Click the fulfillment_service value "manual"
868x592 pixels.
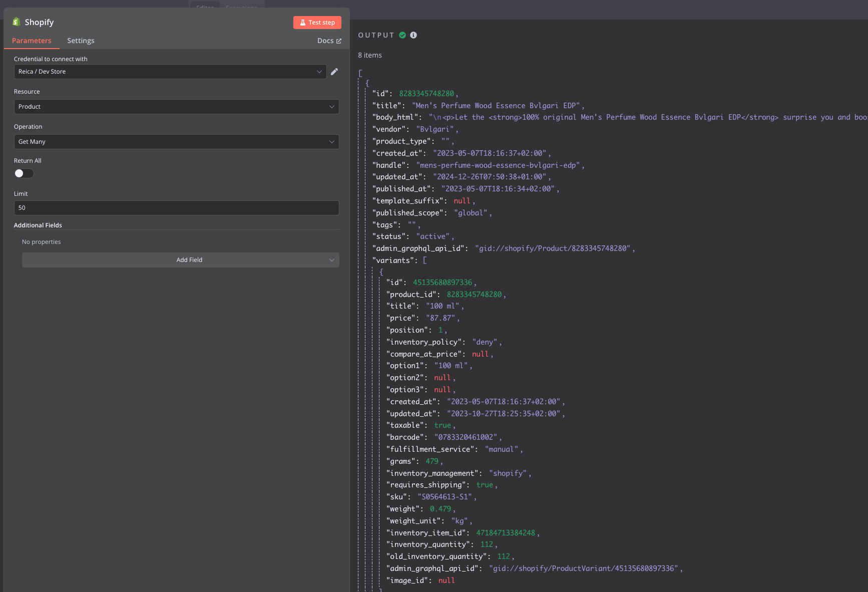[x=502, y=449]
